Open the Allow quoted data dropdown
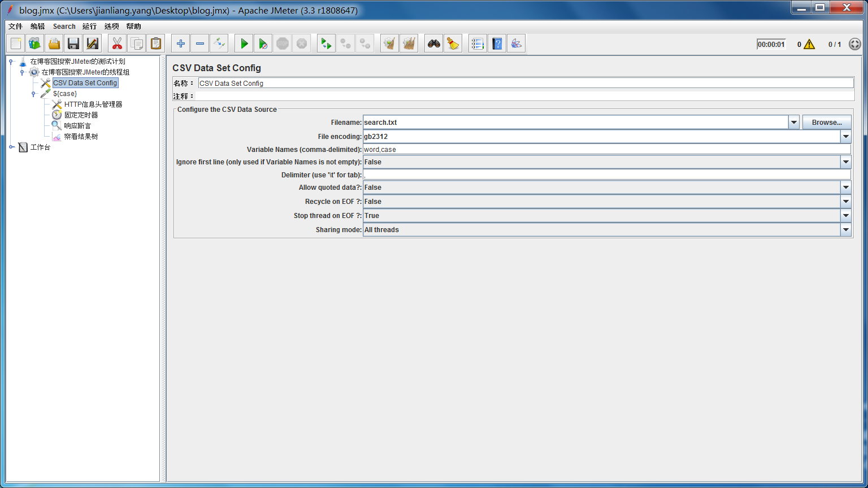This screenshot has height=488, width=868. pos(846,188)
